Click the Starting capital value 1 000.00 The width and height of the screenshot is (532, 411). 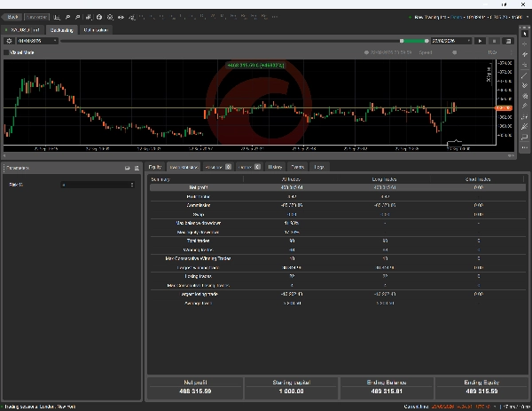[291, 391]
